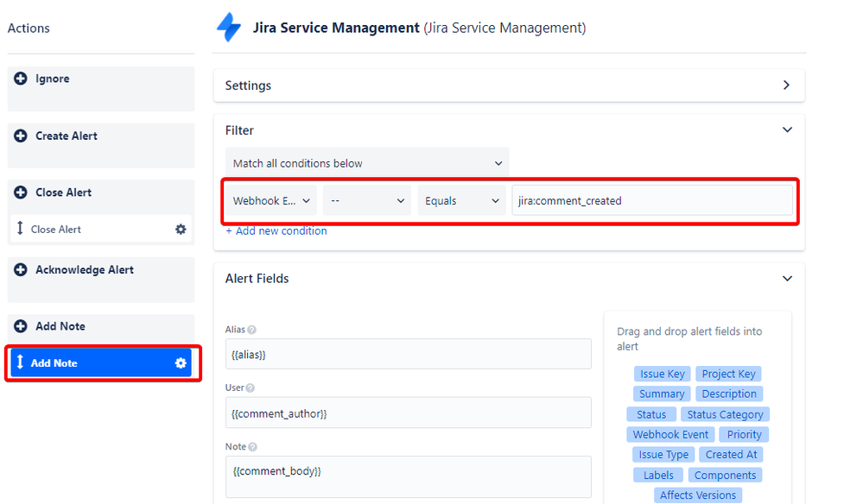Click help icon next to Alias label

251,330
